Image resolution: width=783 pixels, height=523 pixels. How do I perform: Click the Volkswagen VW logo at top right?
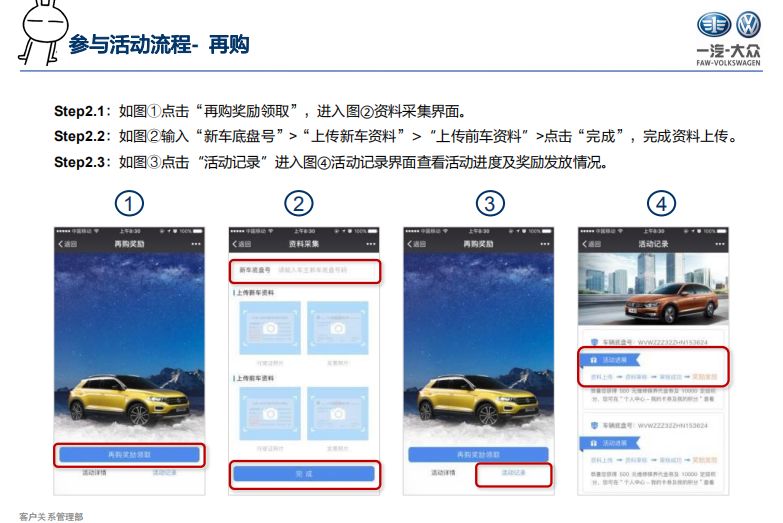tap(749, 24)
